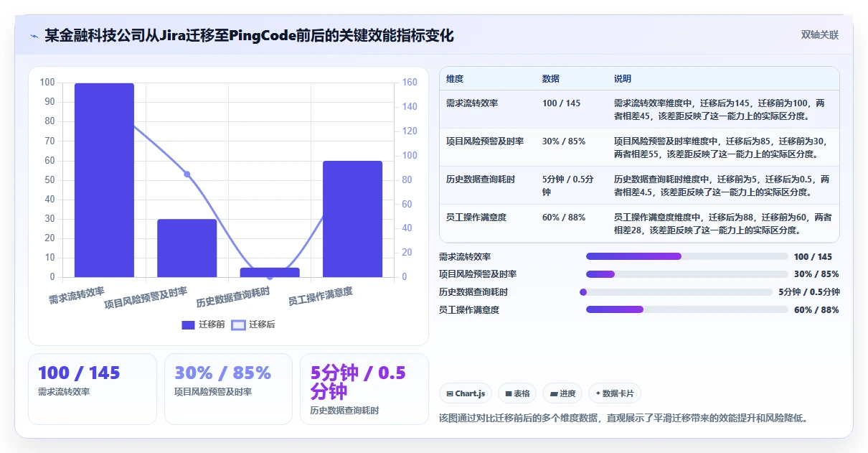Click the 数据卡片 tag

pyautogui.click(x=615, y=393)
